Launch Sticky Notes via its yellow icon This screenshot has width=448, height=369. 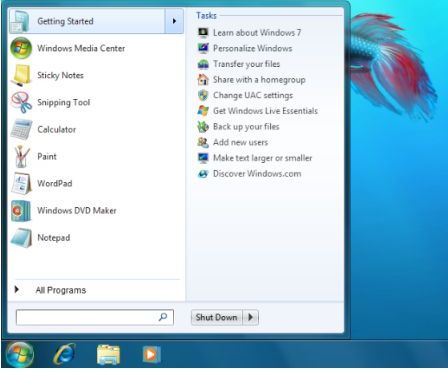pyautogui.click(x=22, y=75)
